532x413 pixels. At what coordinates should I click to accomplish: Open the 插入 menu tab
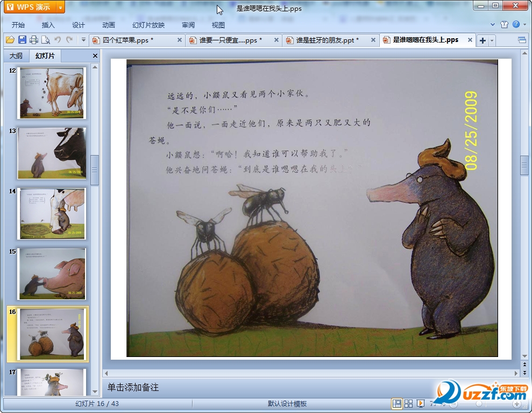48,25
